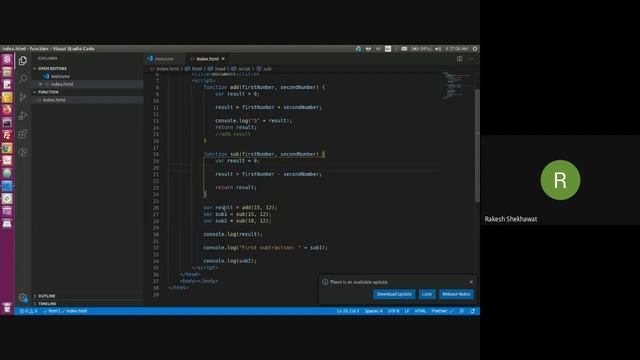Image resolution: width=640 pixels, height=360 pixels.
Task: Collapse the Open Editors section
Action: [x=87, y=69]
